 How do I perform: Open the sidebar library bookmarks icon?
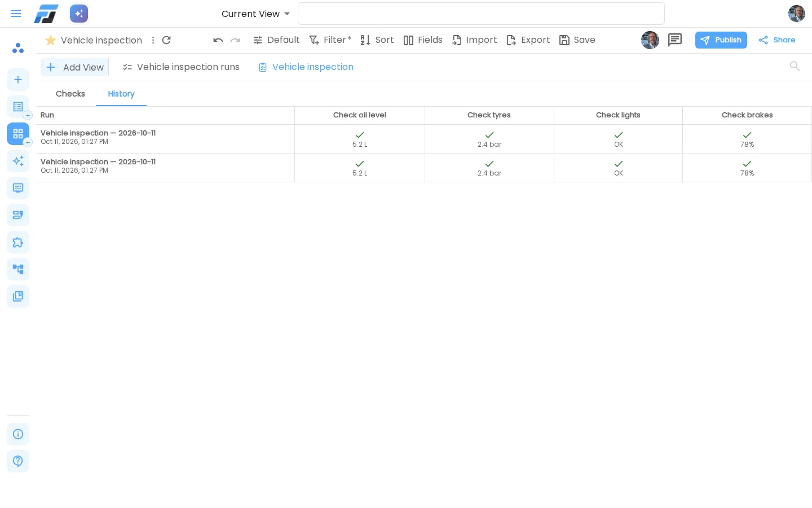click(x=18, y=296)
